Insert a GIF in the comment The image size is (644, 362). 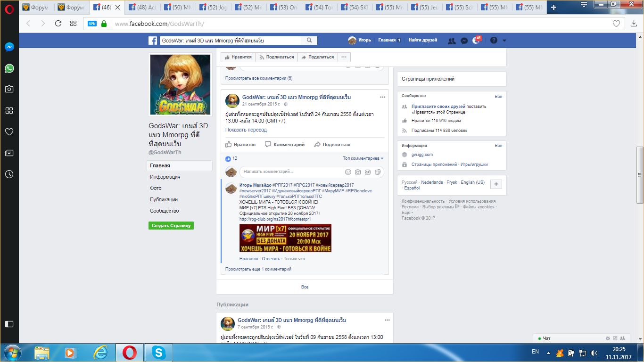tap(368, 172)
